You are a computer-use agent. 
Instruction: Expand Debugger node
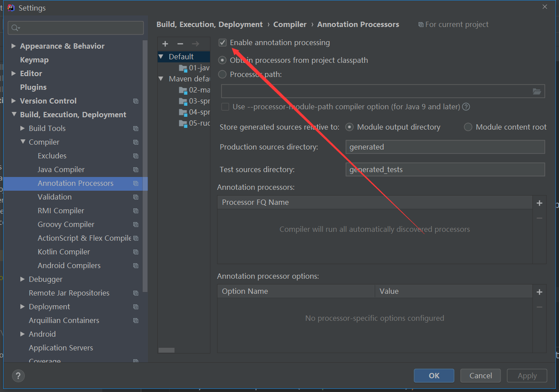(23, 279)
